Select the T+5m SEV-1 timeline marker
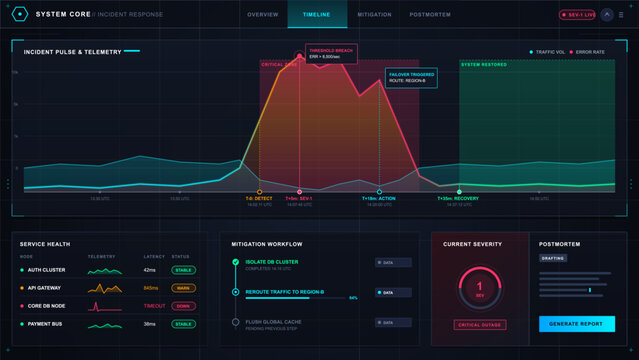 300,192
